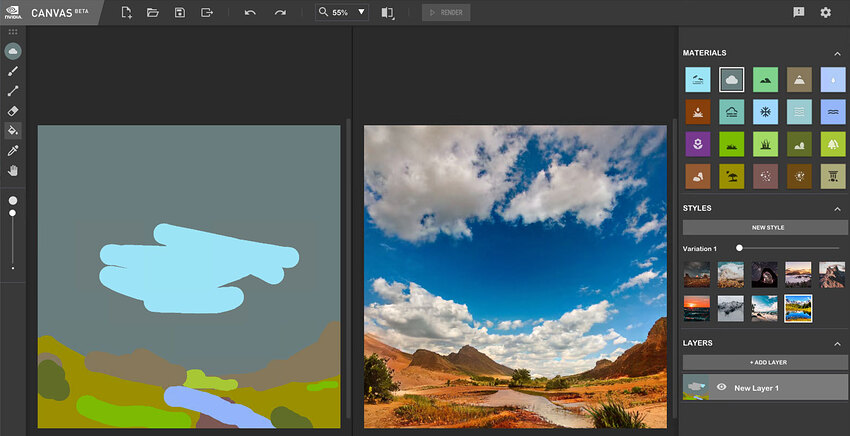Click the New Style button
850x436 pixels.
(765, 227)
